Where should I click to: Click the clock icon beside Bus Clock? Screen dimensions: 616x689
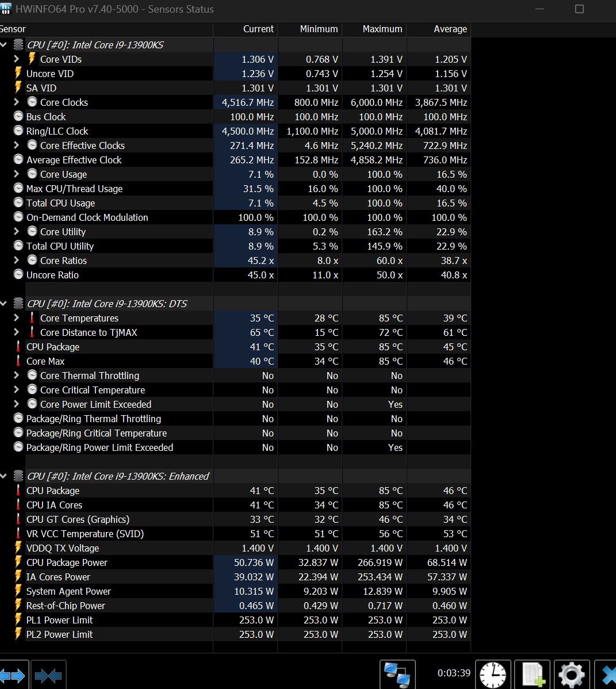point(18,116)
